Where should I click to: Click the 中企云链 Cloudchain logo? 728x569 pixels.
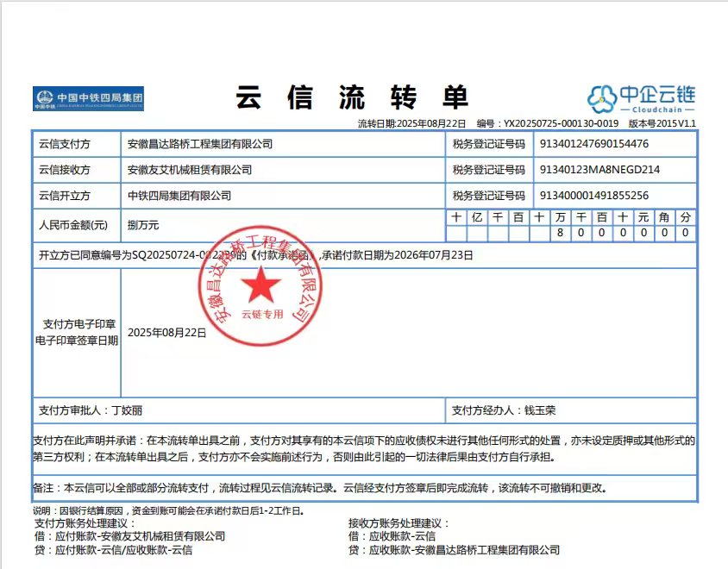pyautogui.click(x=642, y=98)
